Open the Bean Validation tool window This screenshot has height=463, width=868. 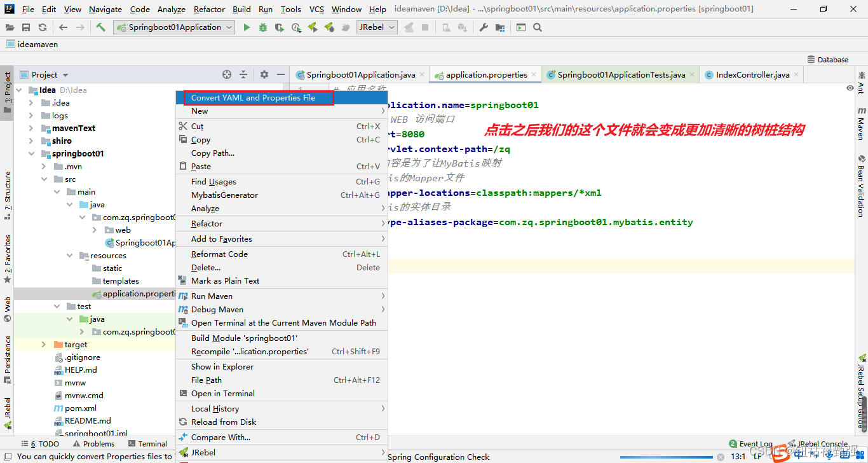[x=862, y=186]
